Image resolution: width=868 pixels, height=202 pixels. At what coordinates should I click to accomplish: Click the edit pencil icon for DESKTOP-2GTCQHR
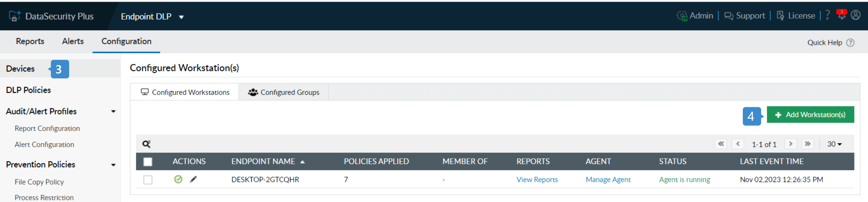tap(193, 179)
